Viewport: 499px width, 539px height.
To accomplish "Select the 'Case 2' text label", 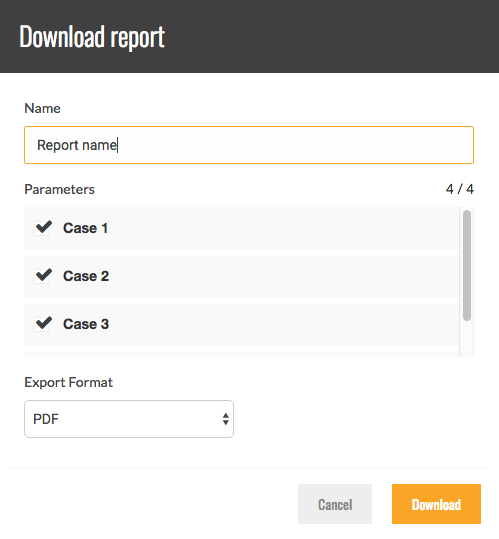I will click(86, 276).
